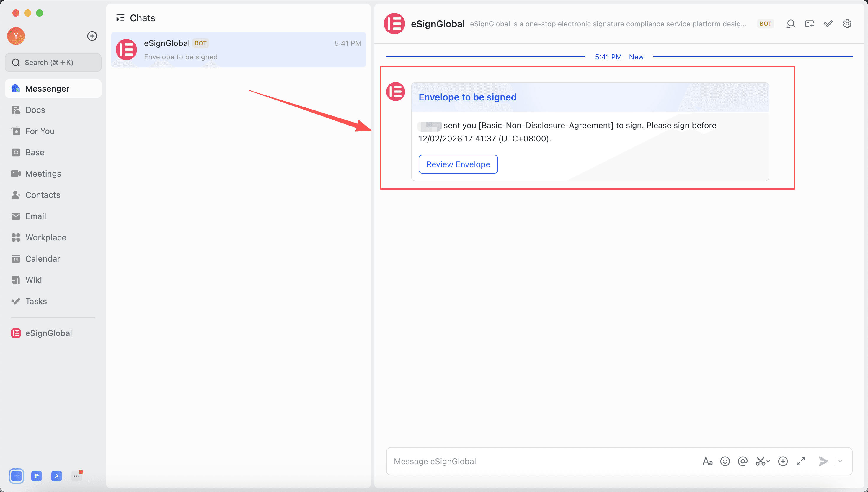The width and height of the screenshot is (868, 492).
Task: Click the 'Envelope to be signed' title link
Action: pyautogui.click(x=467, y=97)
